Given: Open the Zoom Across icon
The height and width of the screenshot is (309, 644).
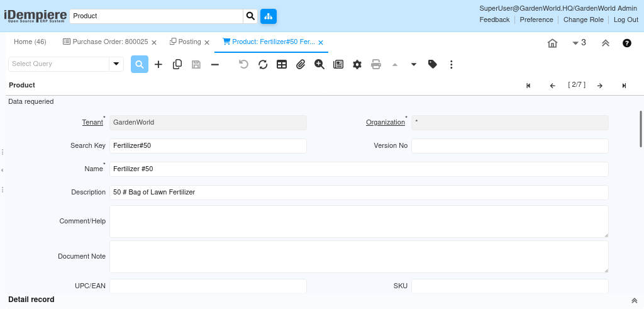Looking at the screenshot, I should click(319, 64).
